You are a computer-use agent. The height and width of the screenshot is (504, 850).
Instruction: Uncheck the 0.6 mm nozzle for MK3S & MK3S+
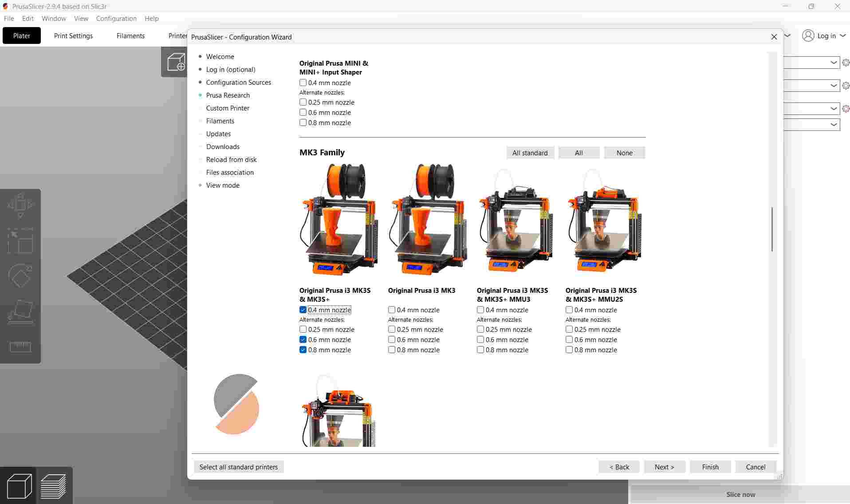[x=303, y=339]
